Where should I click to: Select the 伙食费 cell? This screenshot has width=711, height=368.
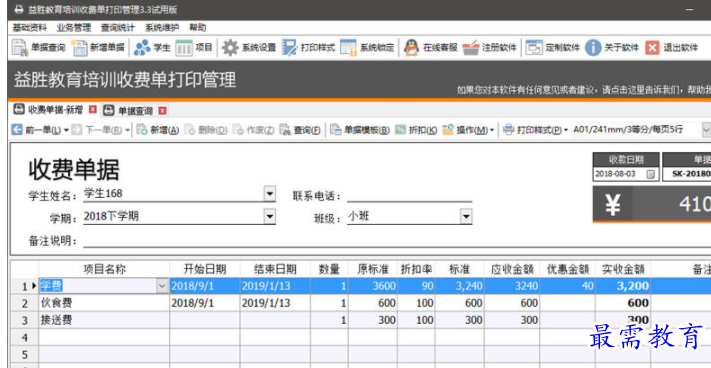coord(104,303)
